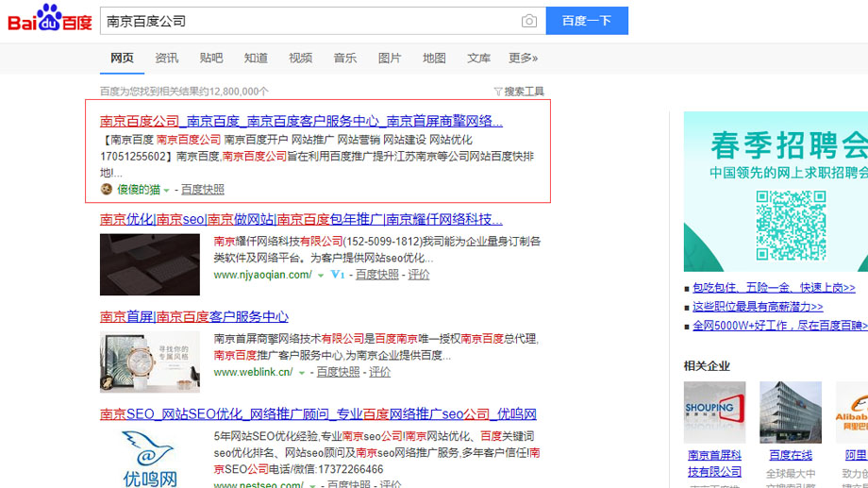Select the 地图 tab
The image size is (868, 488).
(434, 59)
